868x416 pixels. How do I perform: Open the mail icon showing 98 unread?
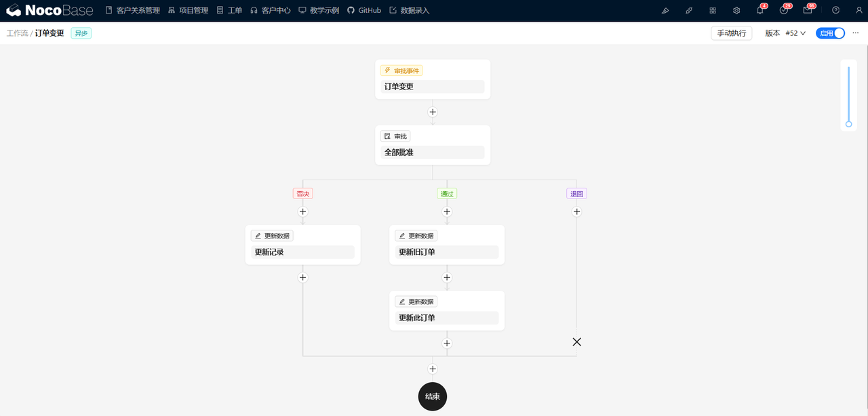[806, 10]
